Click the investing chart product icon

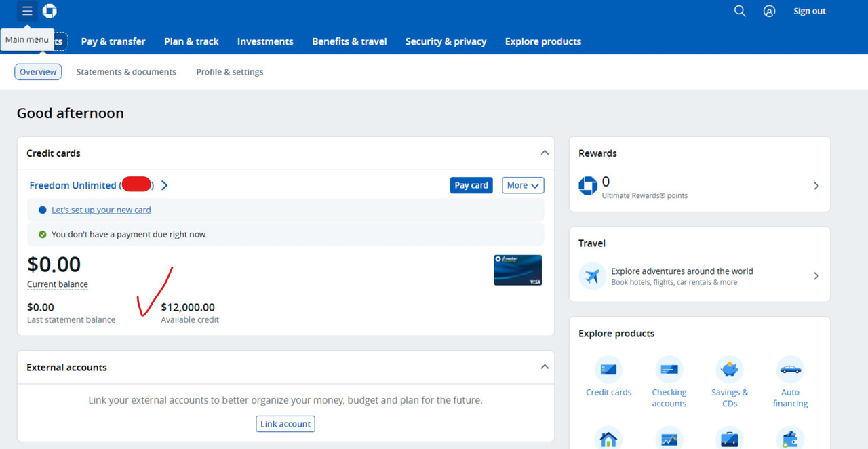click(669, 438)
